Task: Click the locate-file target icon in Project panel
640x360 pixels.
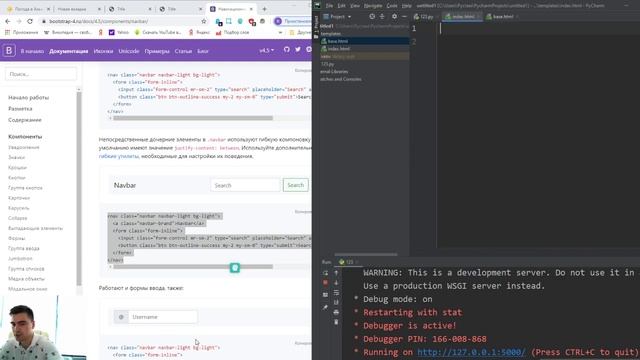Action: 372,16
